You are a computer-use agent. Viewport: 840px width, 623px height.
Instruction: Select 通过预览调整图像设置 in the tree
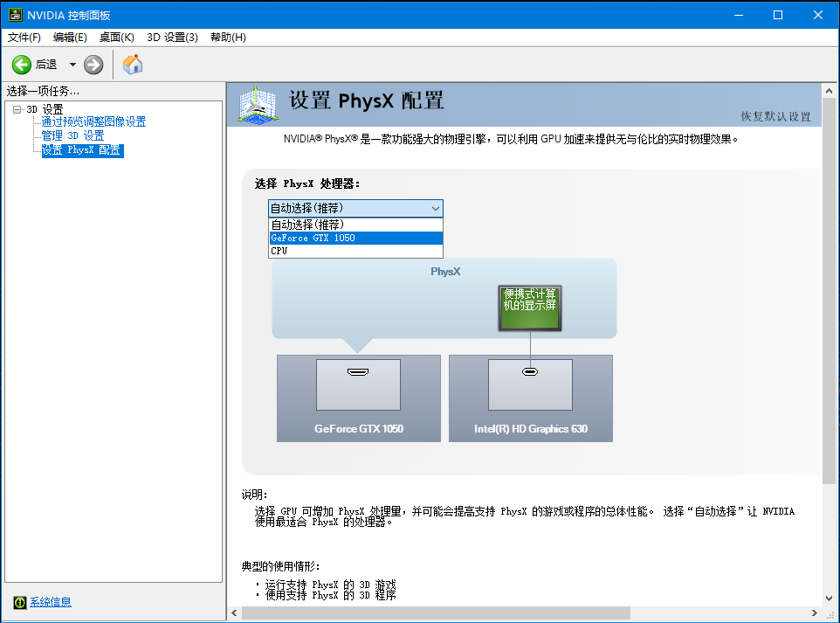[93, 121]
